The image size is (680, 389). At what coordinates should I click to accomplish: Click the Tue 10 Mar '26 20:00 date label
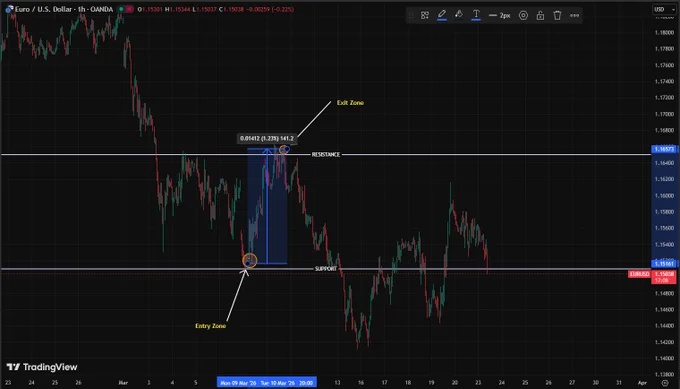pos(287,383)
